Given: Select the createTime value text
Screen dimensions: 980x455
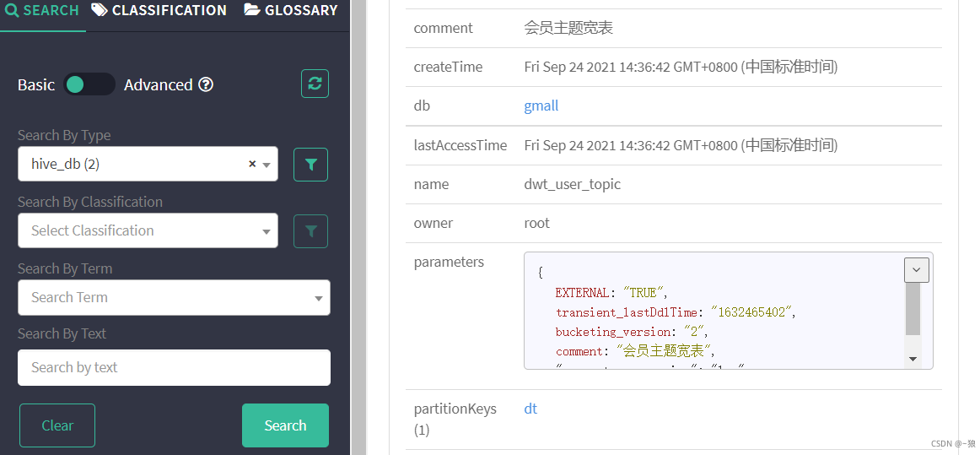Looking at the screenshot, I should coord(681,67).
